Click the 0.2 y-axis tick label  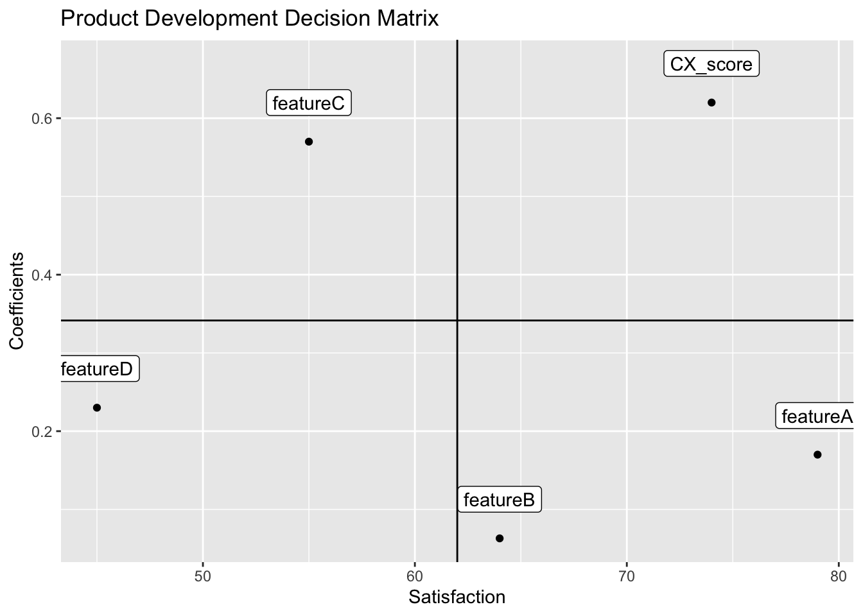tap(42, 432)
